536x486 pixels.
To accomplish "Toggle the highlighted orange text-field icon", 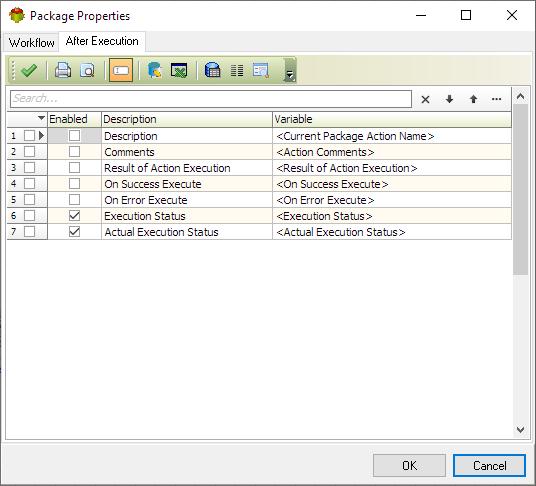I will click(x=121, y=70).
